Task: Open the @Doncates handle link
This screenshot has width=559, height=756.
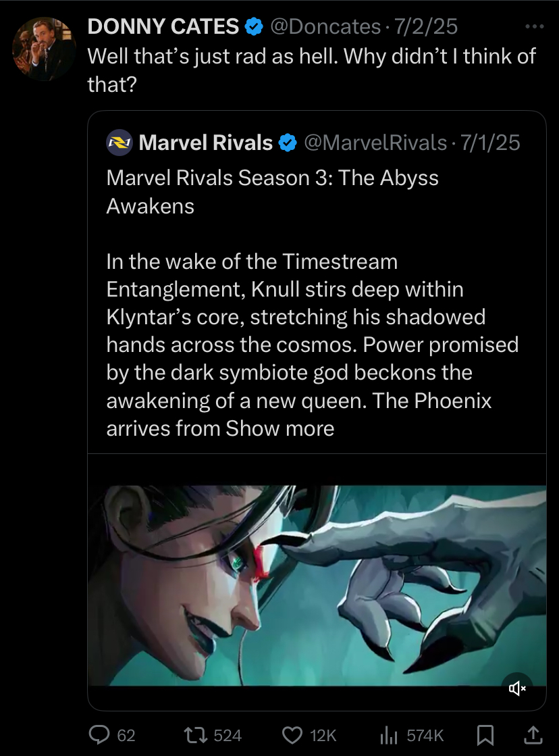Action: [x=325, y=27]
